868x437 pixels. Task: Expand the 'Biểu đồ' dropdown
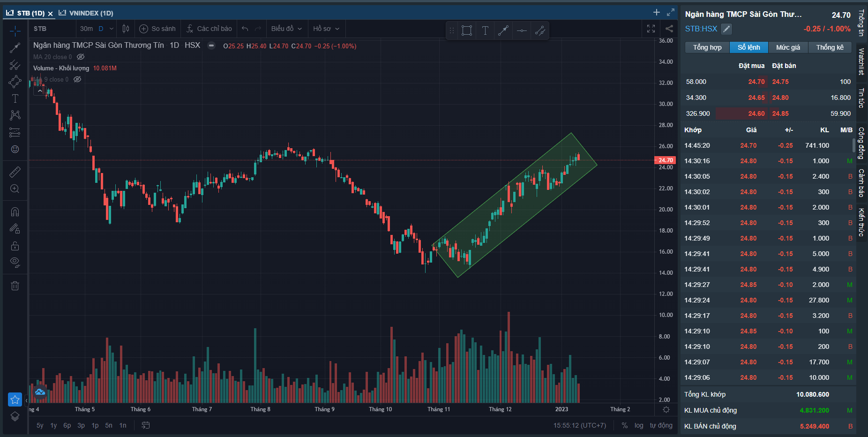pyautogui.click(x=286, y=29)
